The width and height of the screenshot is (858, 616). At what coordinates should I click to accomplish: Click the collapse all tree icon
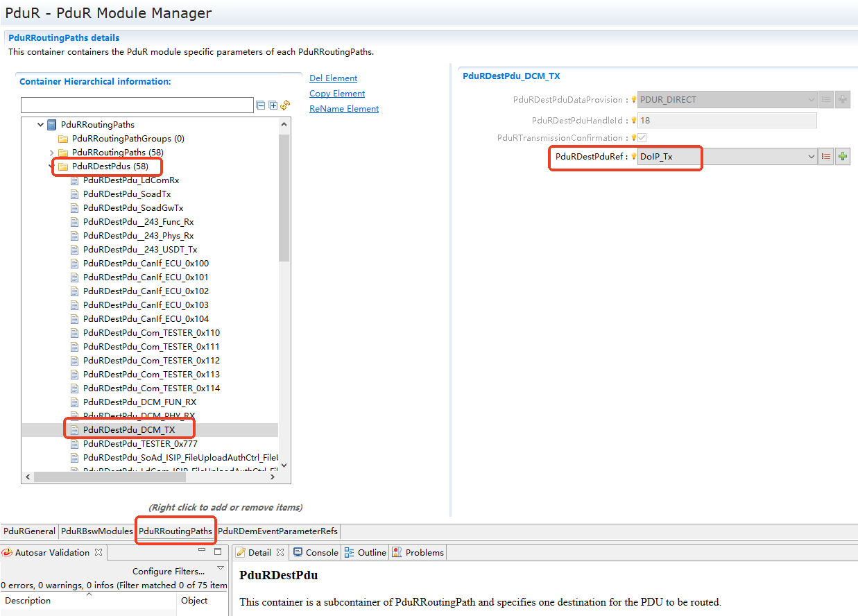coord(261,105)
